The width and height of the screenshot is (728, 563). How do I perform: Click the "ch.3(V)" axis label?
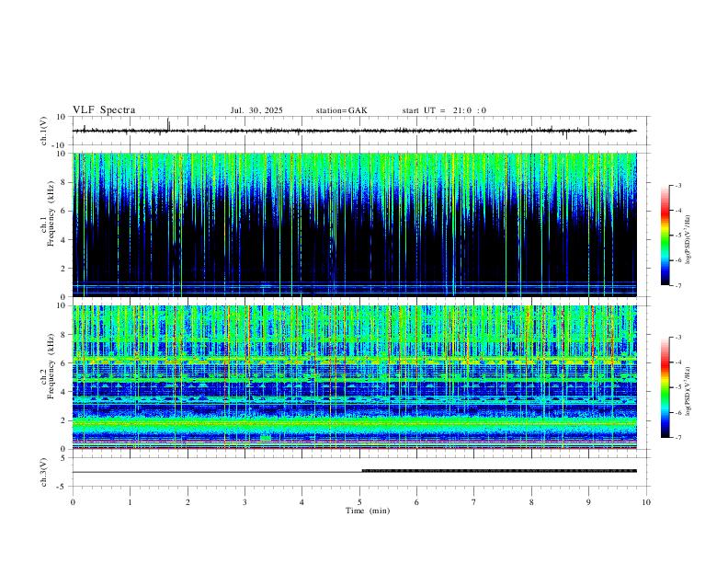(x=44, y=473)
